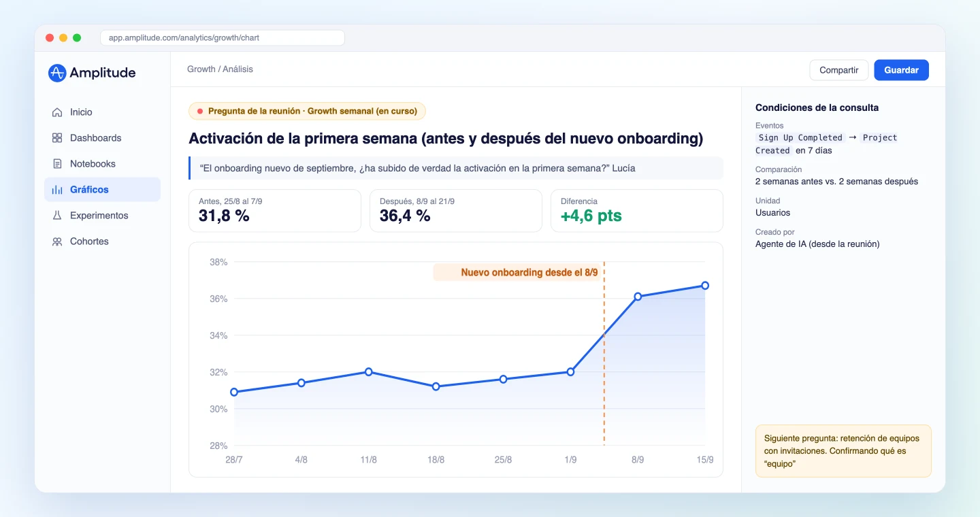Click the 8/9 data point on chart
The height and width of the screenshot is (517, 980).
point(638,297)
